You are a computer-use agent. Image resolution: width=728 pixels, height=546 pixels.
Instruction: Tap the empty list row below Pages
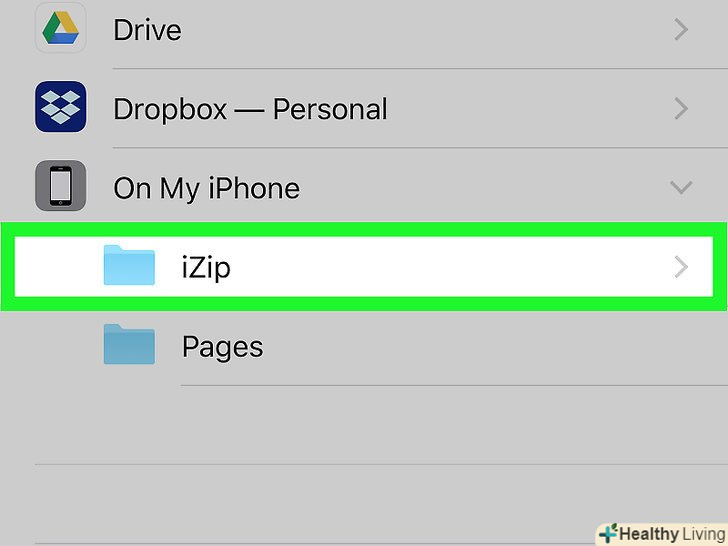[380, 425]
